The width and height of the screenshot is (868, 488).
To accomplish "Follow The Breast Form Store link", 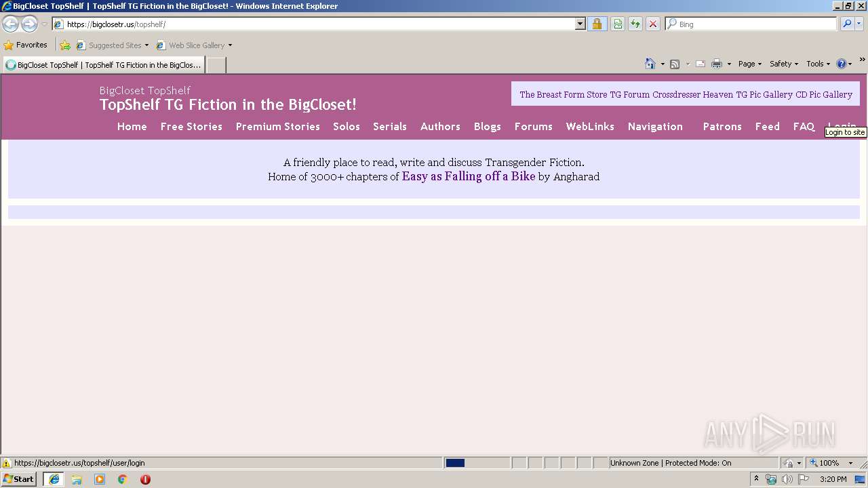I will (564, 95).
